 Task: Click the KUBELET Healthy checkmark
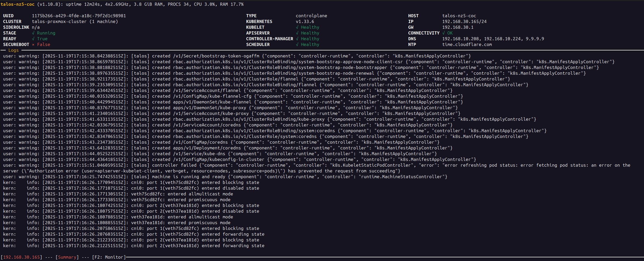point(297,27)
